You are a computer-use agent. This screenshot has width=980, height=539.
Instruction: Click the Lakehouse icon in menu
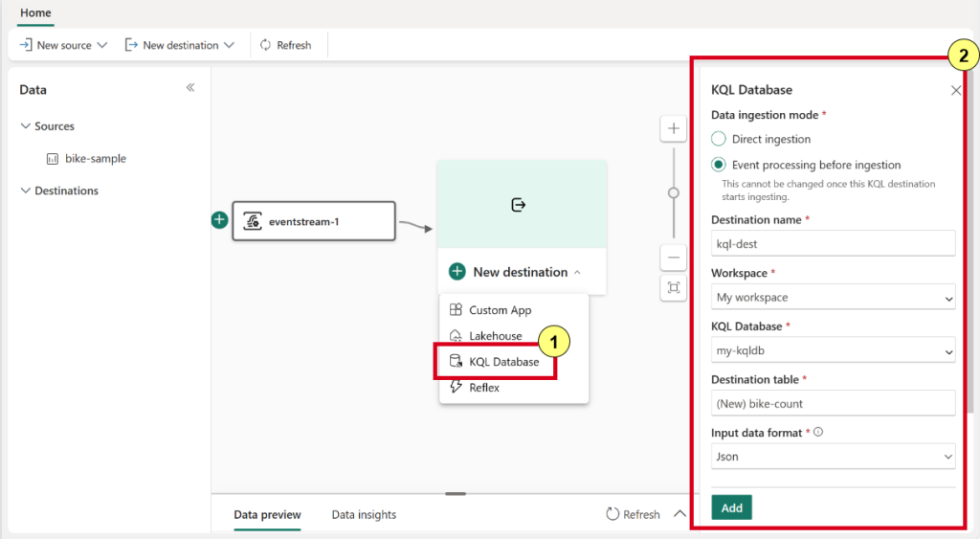tap(456, 336)
